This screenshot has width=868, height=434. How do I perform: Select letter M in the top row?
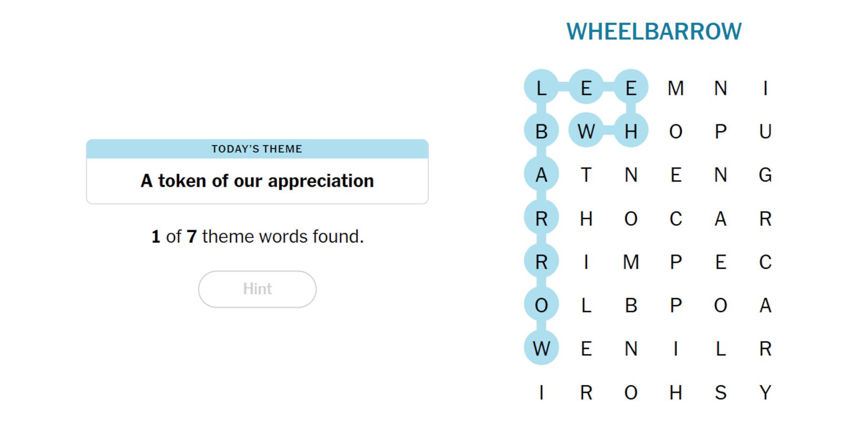tap(676, 88)
